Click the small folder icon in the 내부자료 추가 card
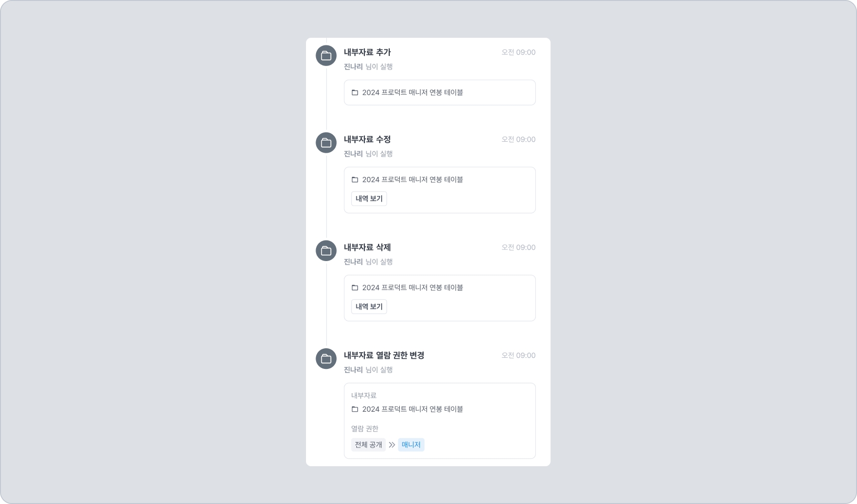 355,93
